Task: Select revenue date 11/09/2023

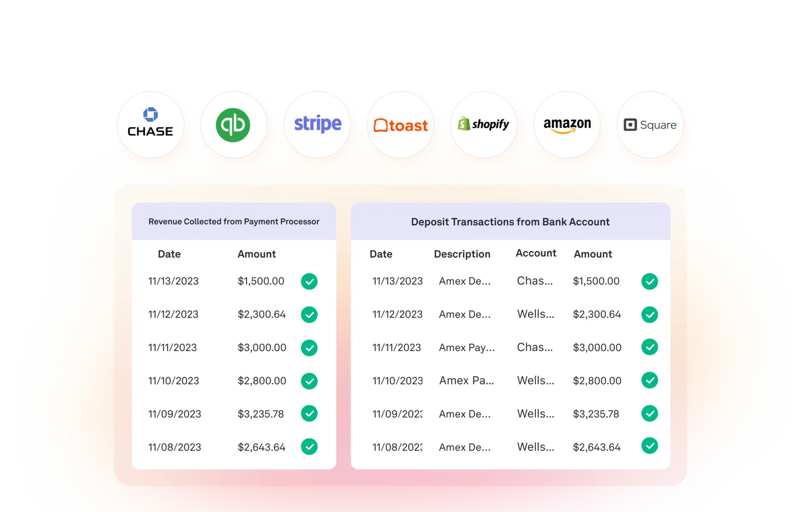Action: [x=175, y=414]
